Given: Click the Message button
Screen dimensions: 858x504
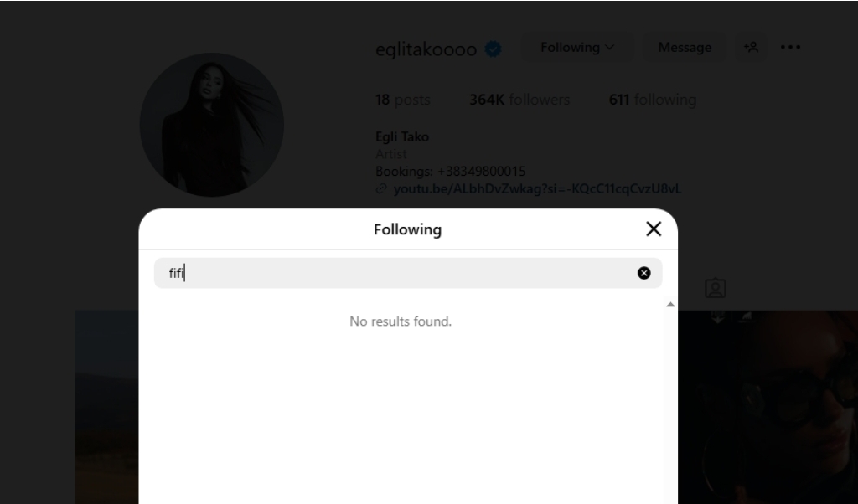Looking at the screenshot, I should 684,48.
